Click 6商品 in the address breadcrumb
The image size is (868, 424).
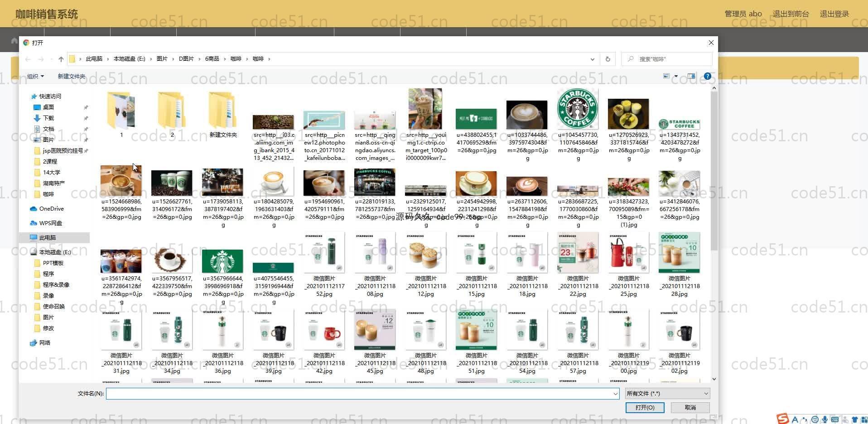212,59
